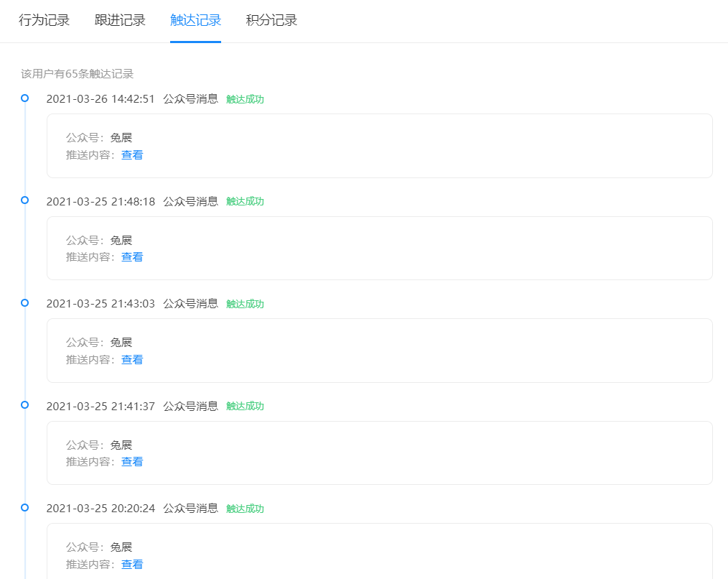Click 查看 link for 2021-03-25 21:41:37 record

(132, 462)
